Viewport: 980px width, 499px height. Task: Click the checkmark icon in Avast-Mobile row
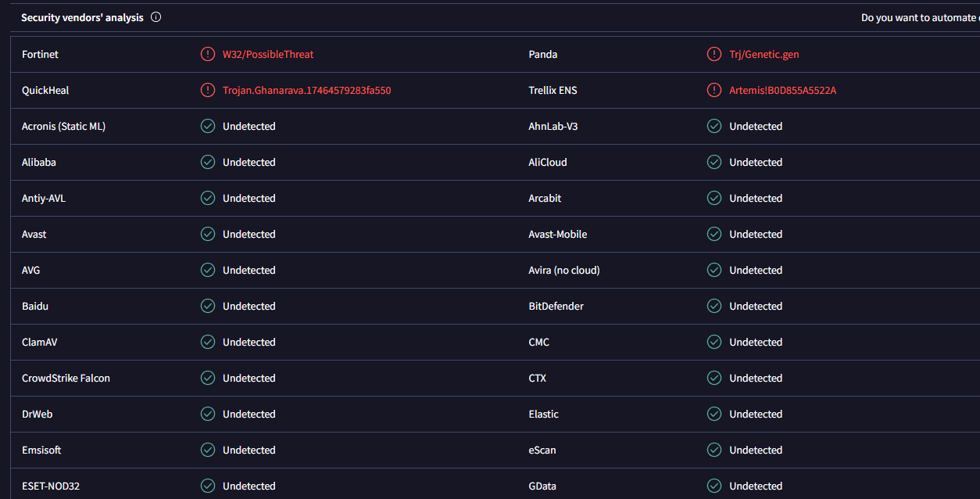click(x=714, y=234)
